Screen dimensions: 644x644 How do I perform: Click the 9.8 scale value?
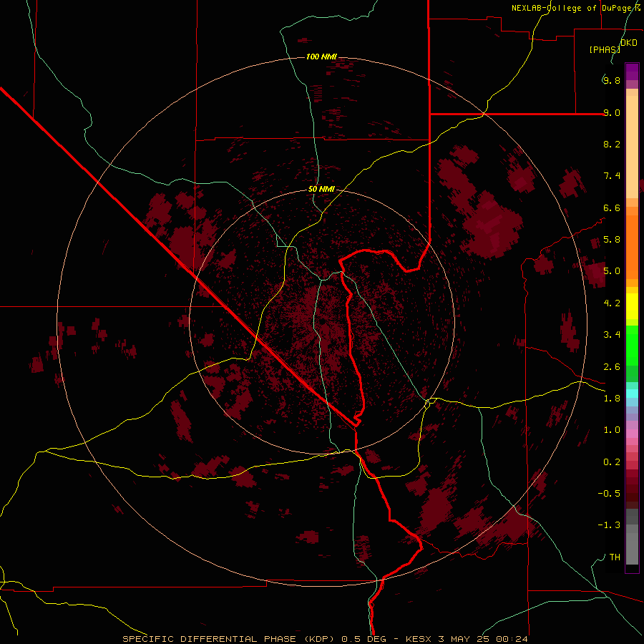point(612,80)
